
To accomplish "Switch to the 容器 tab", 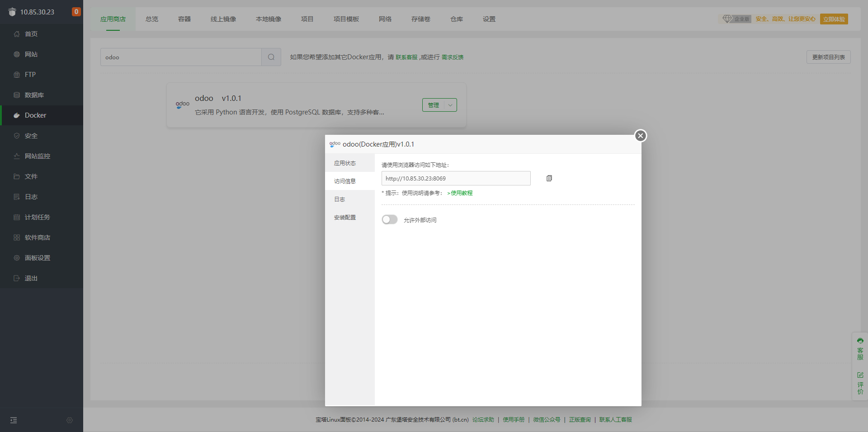I will tap(184, 19).
